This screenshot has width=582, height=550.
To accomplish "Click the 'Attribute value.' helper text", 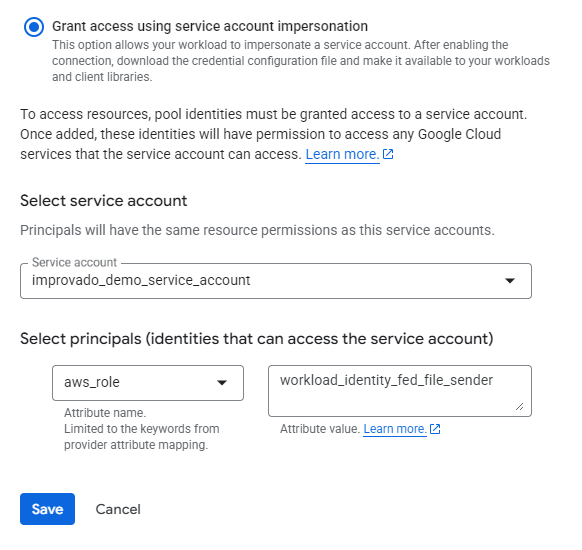I will [320, 429].
